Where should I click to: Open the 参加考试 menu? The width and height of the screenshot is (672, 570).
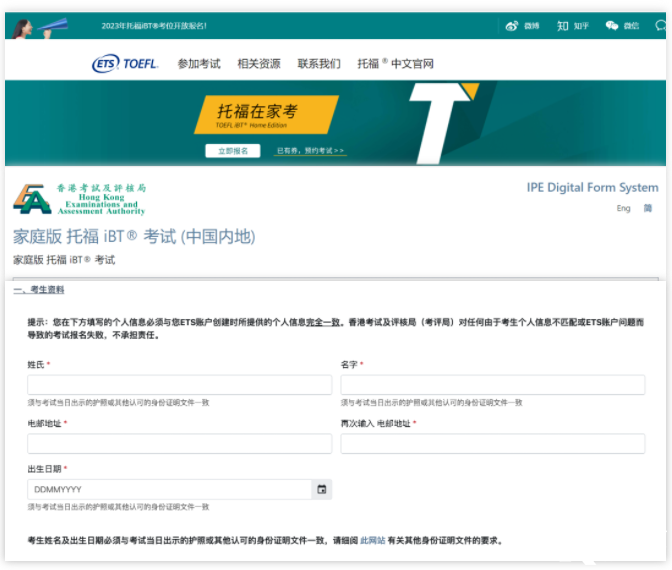click(199, 64)
